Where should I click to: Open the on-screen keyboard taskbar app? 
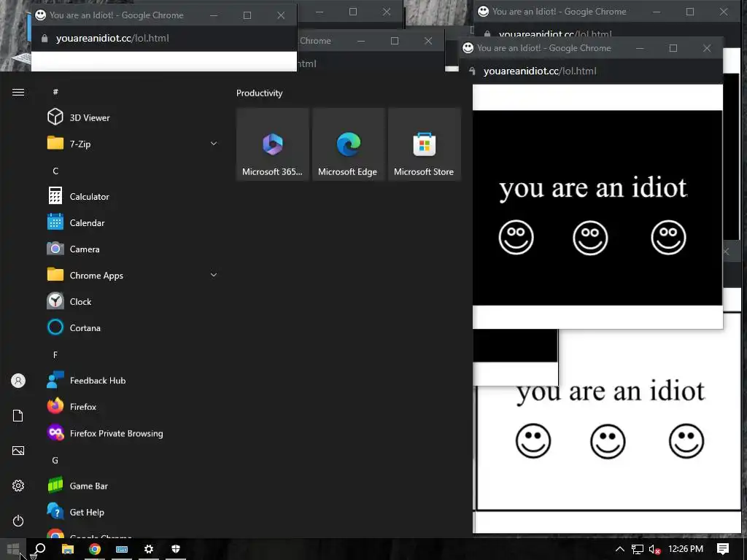pyautogui.click(x=122, y=549)
